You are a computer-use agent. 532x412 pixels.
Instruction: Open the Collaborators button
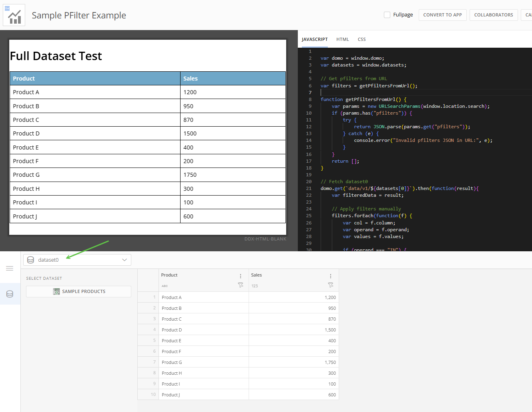tap(493, 15)
